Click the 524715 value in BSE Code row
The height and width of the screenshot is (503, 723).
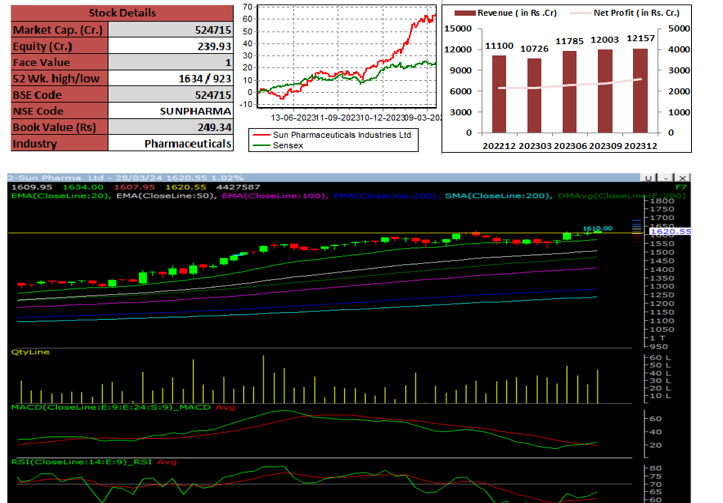(x=213, y=95)
